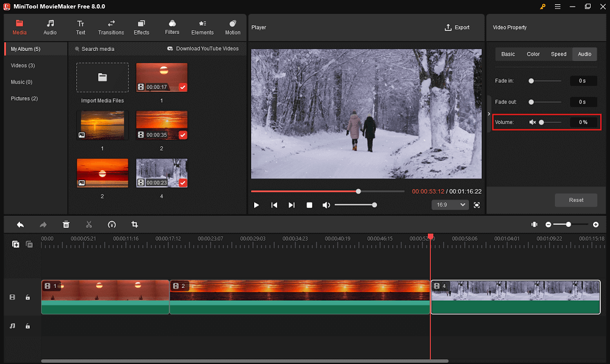Viewport: 610px width, 364px height.
Task: Click the Fade out slider
Action: pos(546,102)
